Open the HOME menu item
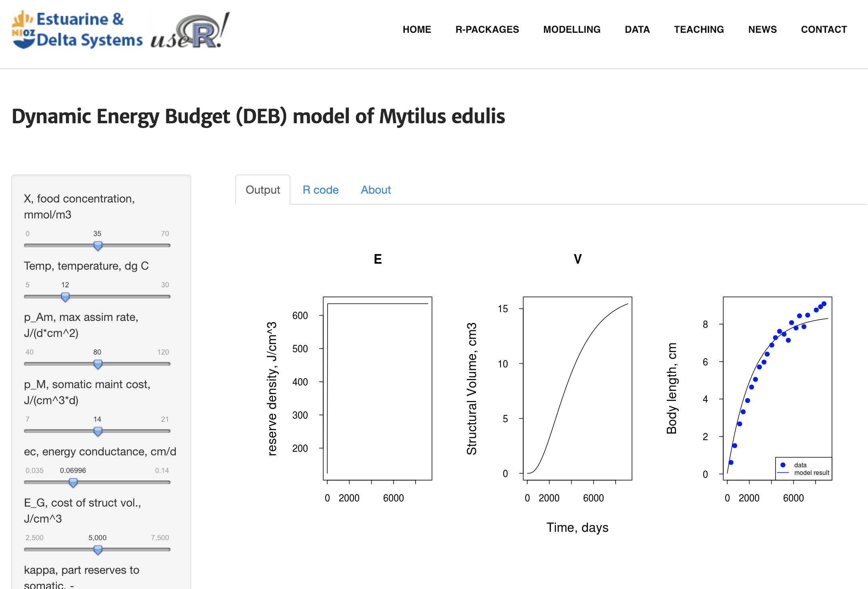 pyautogui.click(x=416, y=30)
